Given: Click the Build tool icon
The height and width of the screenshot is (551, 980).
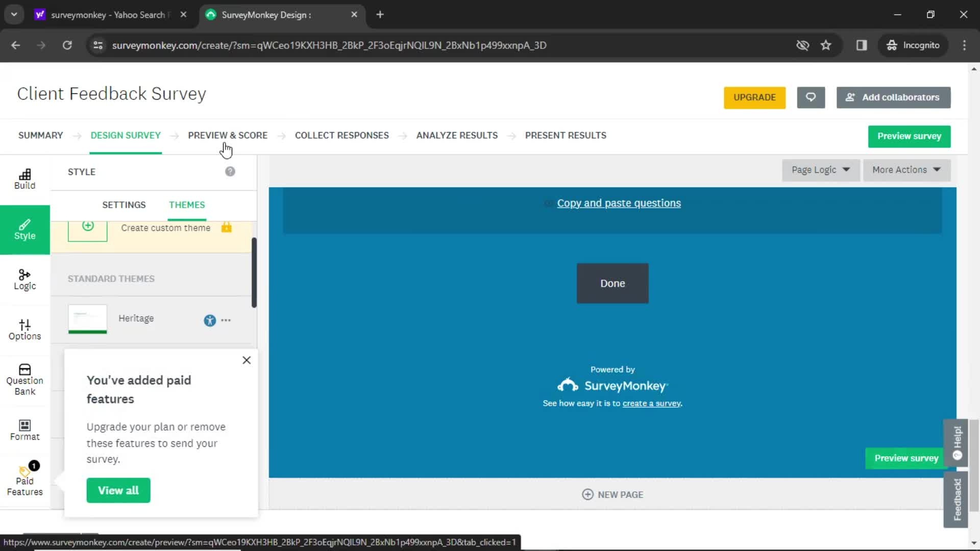Looking at the screenshot, I should 25,178.
